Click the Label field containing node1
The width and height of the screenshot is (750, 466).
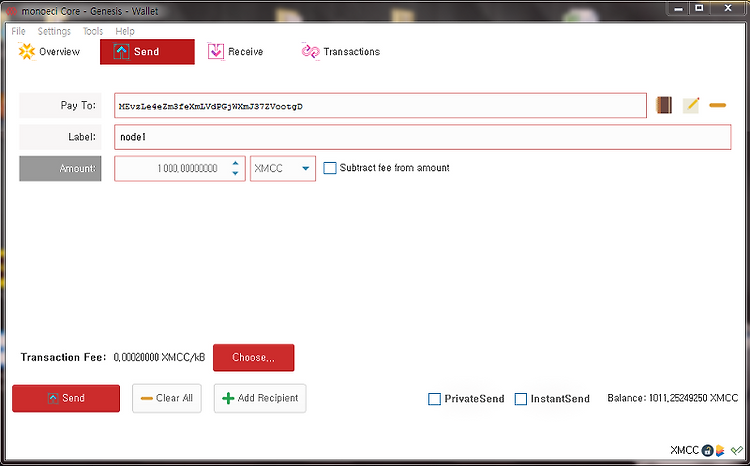422,137
